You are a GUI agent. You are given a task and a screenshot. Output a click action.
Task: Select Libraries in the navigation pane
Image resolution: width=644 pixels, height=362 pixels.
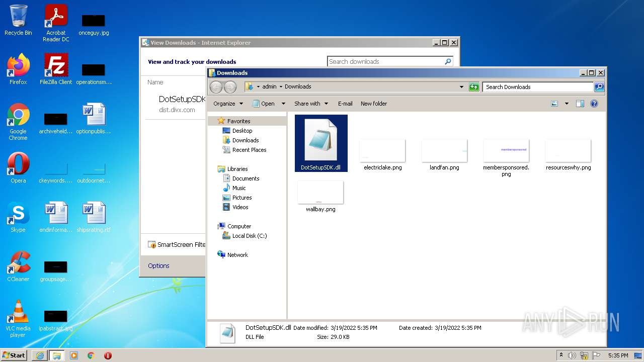237,169
